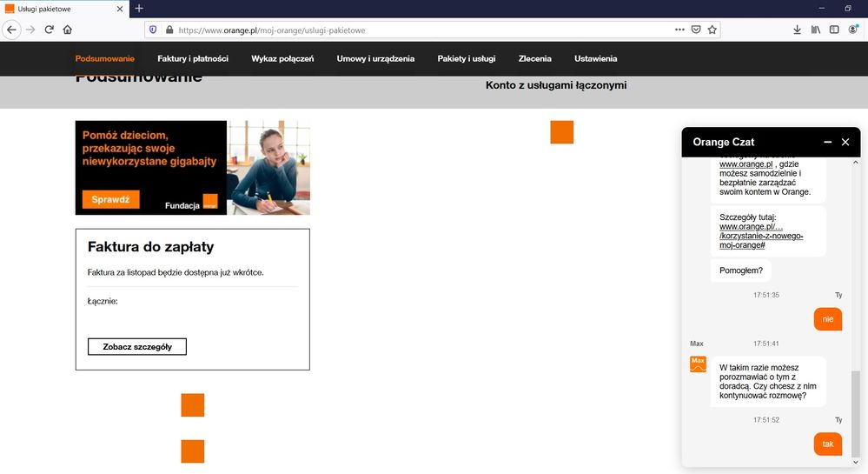This screenshot has height=474, width=868.
Task: Click the 'Łącznie:' label
Action: (103, 301)
